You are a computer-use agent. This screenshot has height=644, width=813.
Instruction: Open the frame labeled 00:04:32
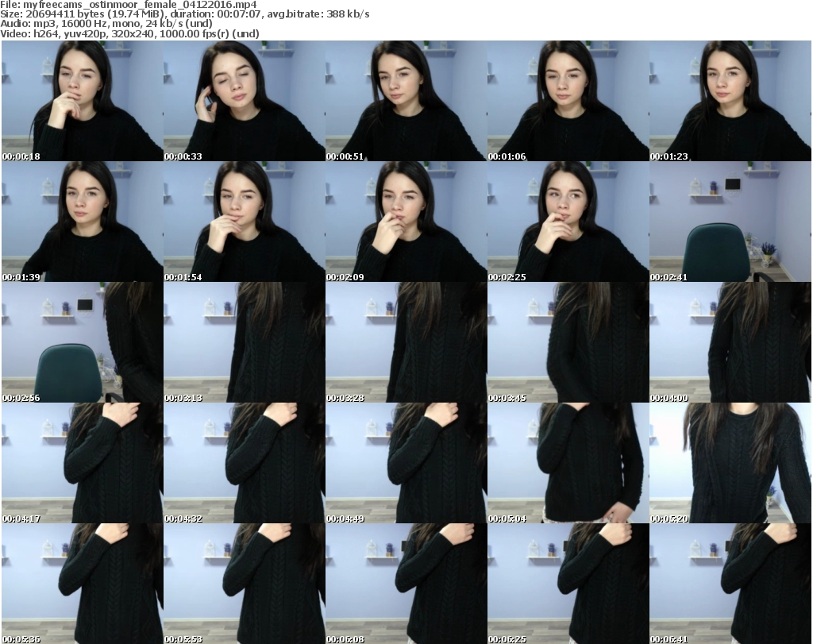tap(244, 463)
